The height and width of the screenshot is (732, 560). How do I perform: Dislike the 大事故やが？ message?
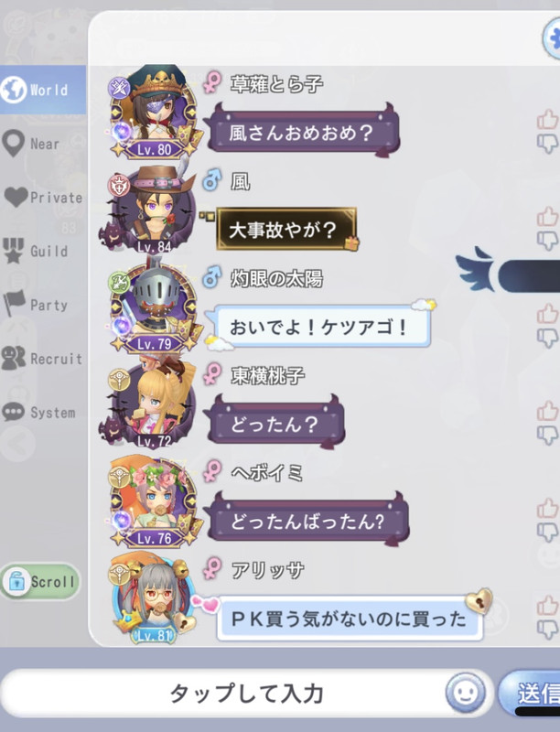[x=547, y=242]
